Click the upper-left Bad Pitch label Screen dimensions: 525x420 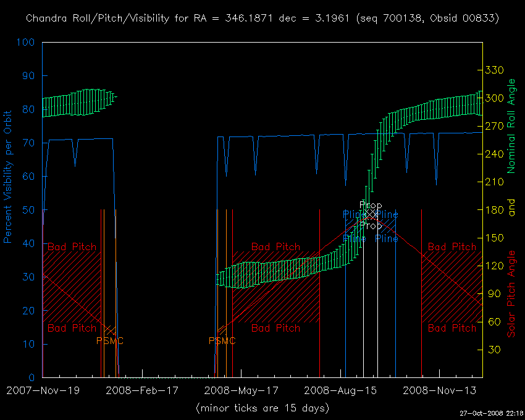pyautogui.click(x=72, y=246)
